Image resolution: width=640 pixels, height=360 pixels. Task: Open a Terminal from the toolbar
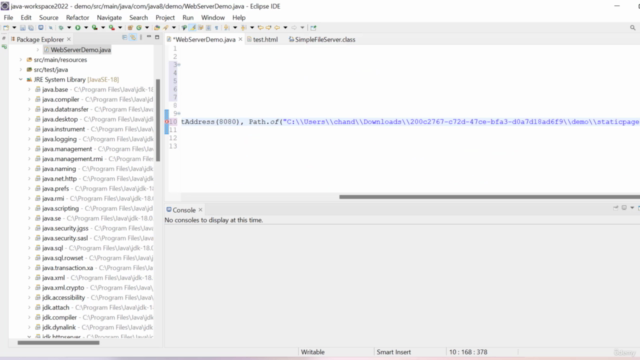pyautogui.click(x=41, y=28)
